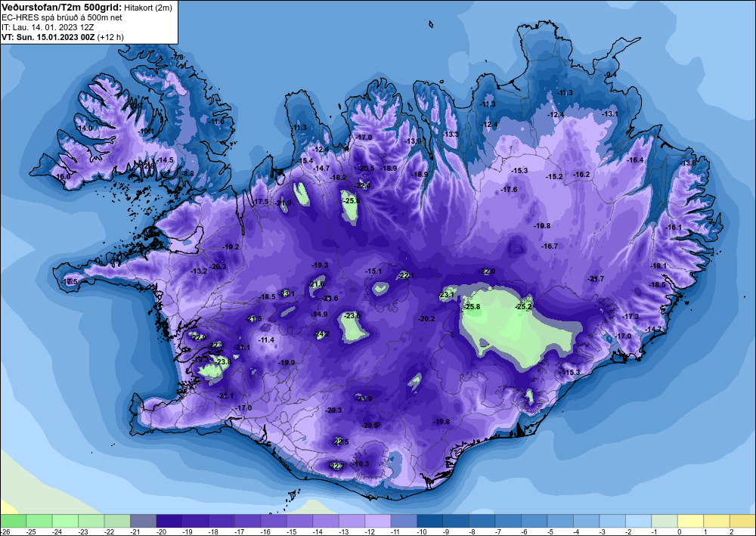756x536 pixels.
Task: Click the '-19.2' temperature label
Action: pyautogui.click(x=231, y=246)
